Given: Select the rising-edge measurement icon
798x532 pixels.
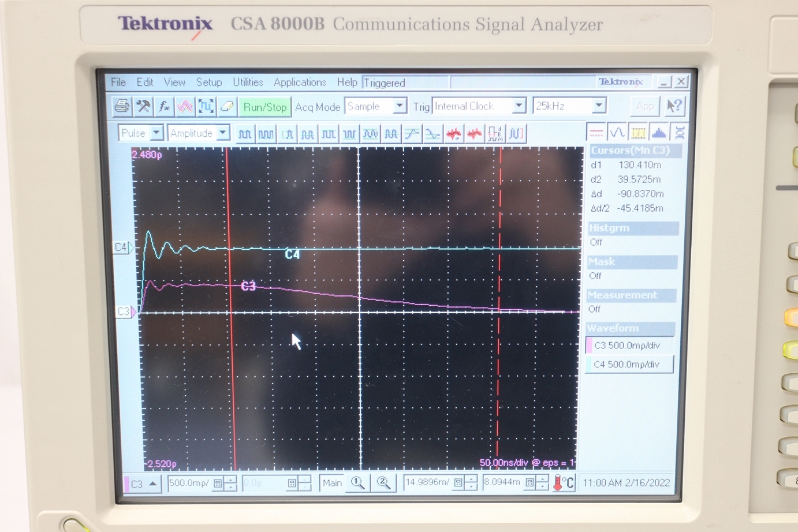Looking at the screenshot, I should [412, 134].
